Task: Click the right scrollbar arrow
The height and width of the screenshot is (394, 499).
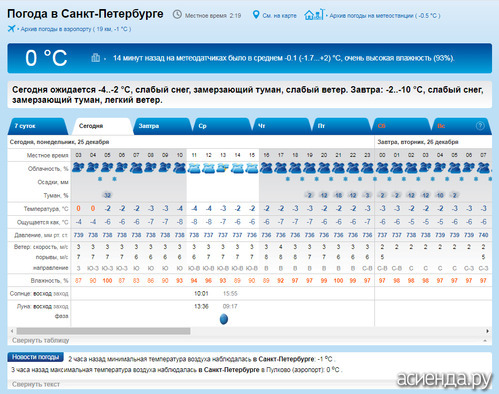Action: (x=487, y=331)
